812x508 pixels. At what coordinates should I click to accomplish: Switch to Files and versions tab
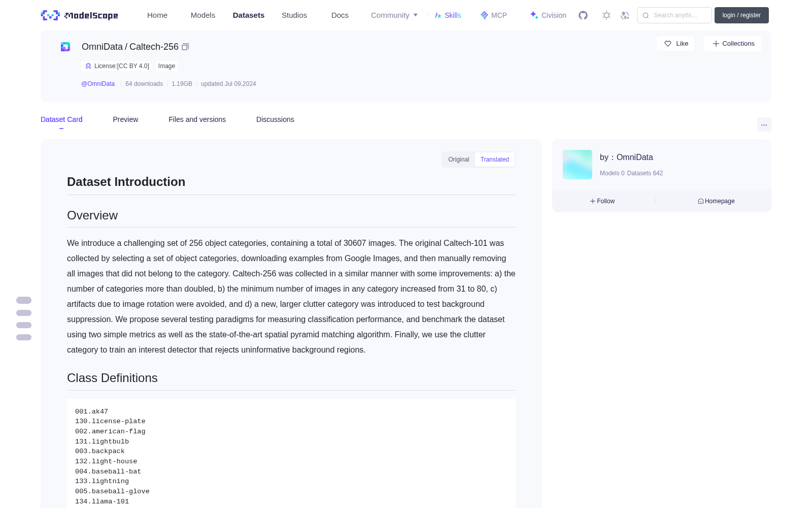pyautogui.click(x=197, y=119)
